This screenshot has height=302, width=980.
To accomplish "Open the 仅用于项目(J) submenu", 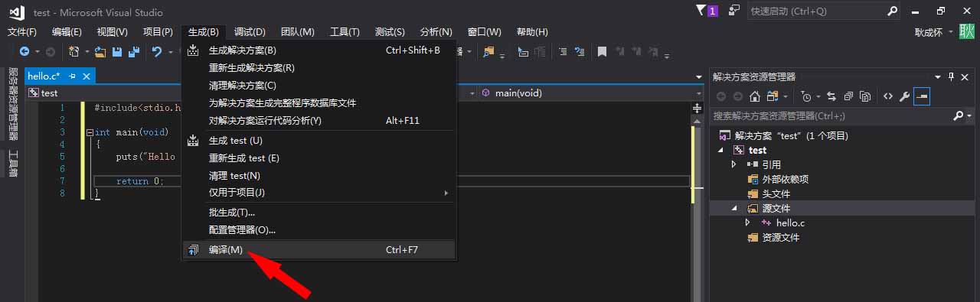I will pos(319,193).
